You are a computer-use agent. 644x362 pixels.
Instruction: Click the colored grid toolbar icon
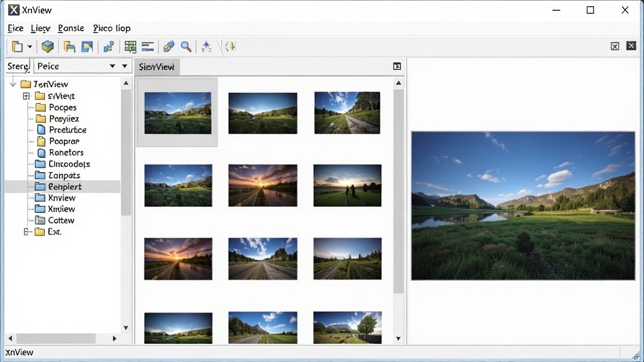(x=130, y=47)
